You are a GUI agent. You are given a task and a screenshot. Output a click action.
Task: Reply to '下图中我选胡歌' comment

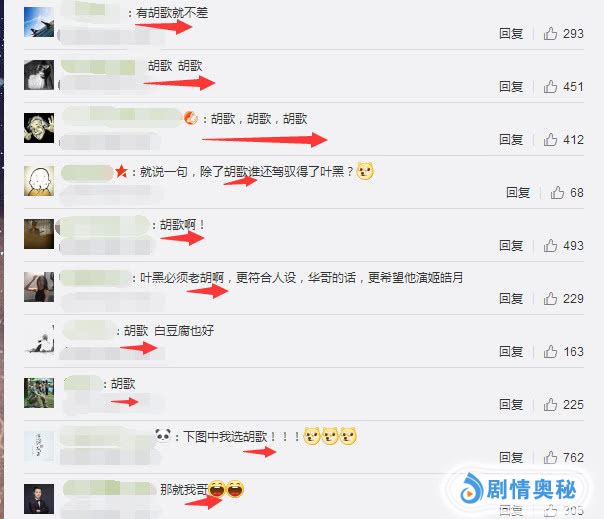click(511, 457)
